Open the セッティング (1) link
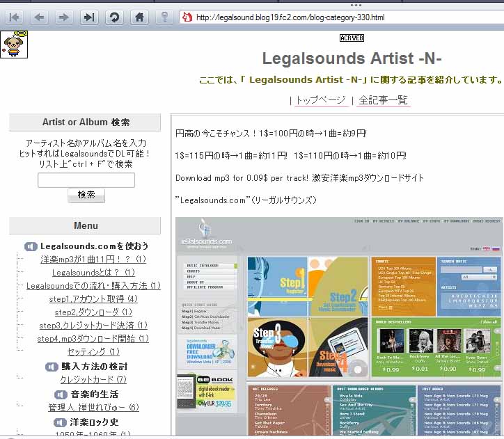The height and width of the screenshot is (439, 504). coord(93,351)
